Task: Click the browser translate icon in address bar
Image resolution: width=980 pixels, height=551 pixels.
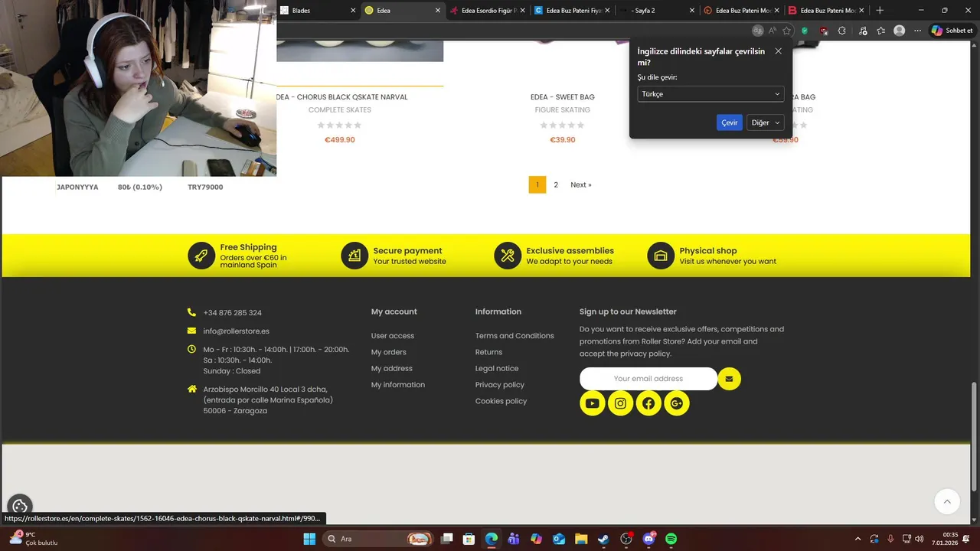Action: (x=757, y=31)
